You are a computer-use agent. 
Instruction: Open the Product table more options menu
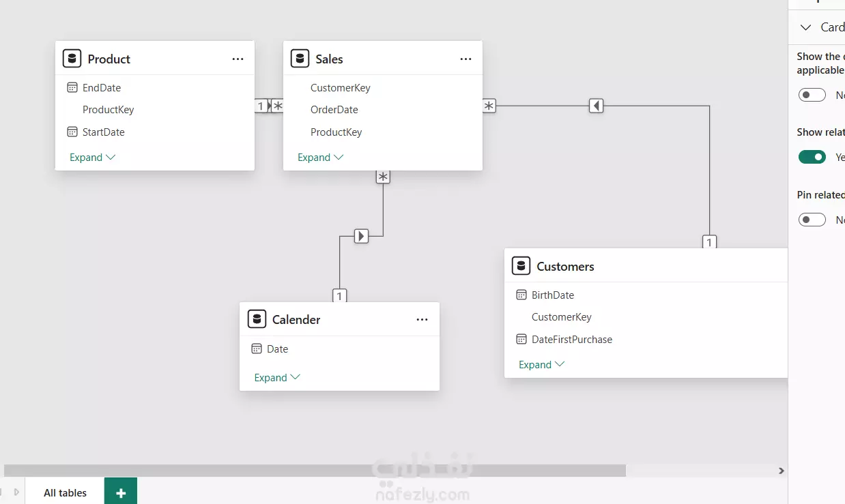(x=238, y=59)
